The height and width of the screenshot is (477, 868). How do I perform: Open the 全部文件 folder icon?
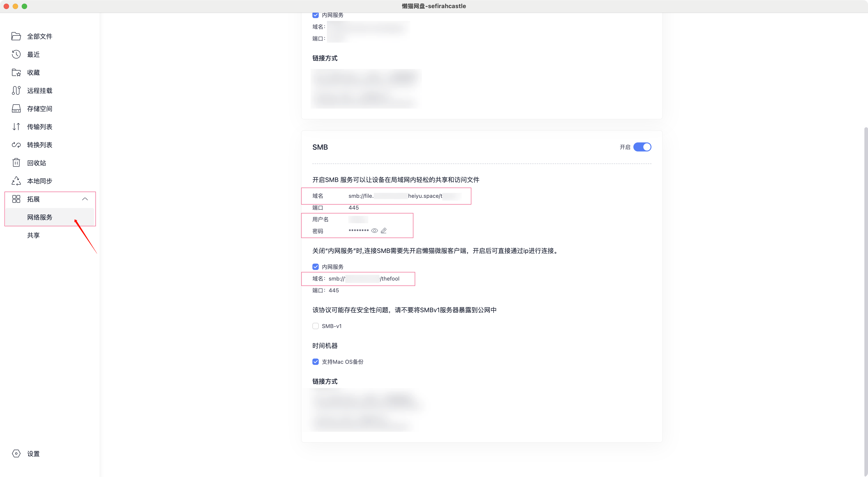tap(16, 36)
